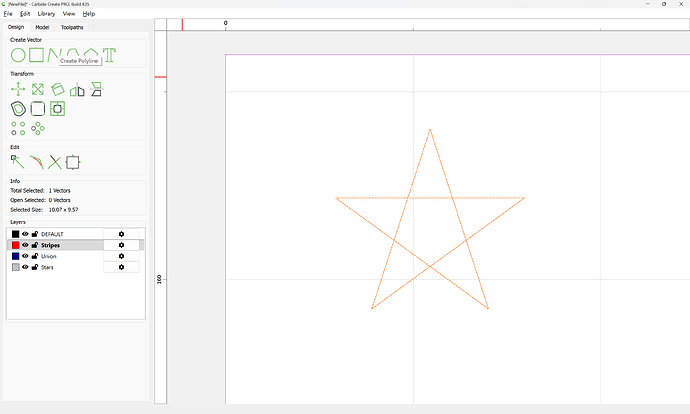
Task: Lock the Stars layer
Action: tap(35, 267)
